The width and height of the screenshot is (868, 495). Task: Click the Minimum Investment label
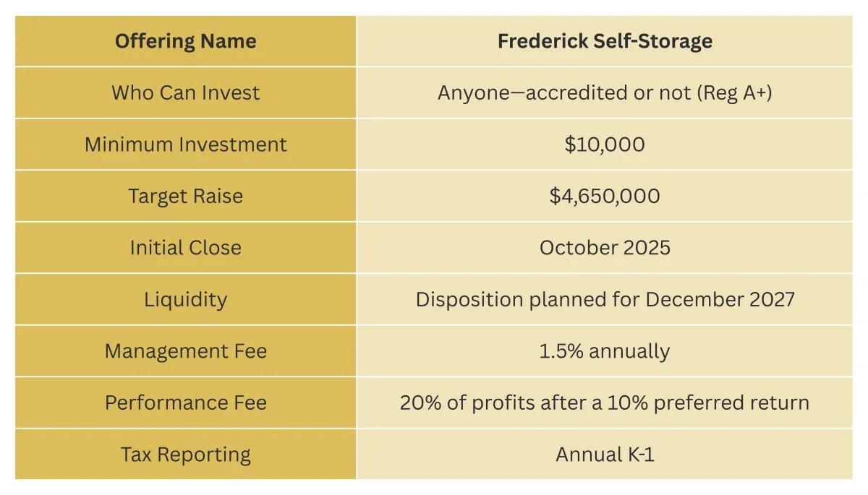[185, 145]
